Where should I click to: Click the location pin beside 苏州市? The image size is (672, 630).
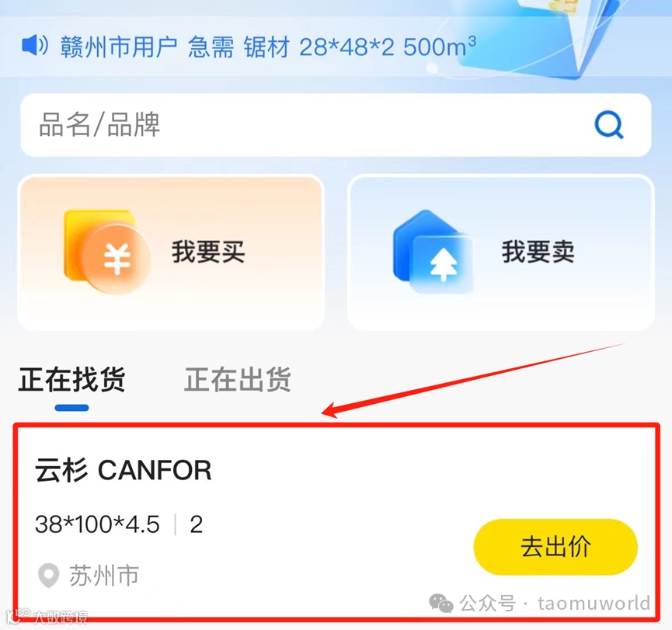[48, 575]
